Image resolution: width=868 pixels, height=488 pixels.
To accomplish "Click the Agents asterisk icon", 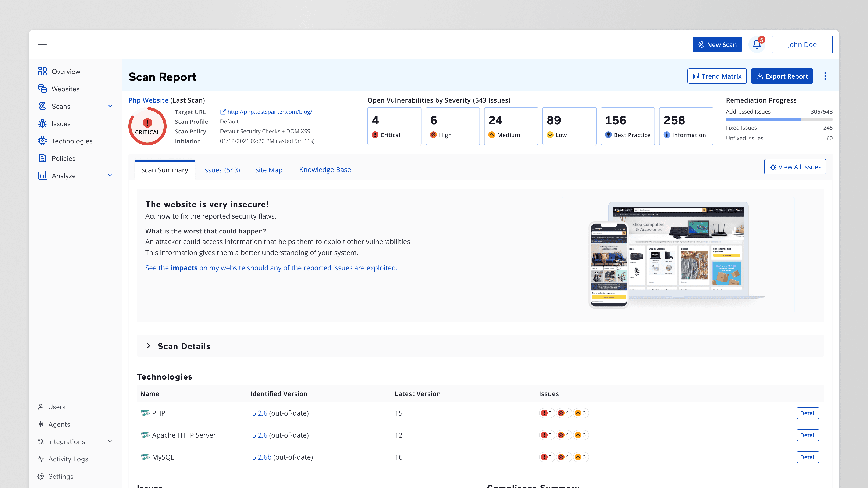I will pyautogui.click(x=41, y=424).
